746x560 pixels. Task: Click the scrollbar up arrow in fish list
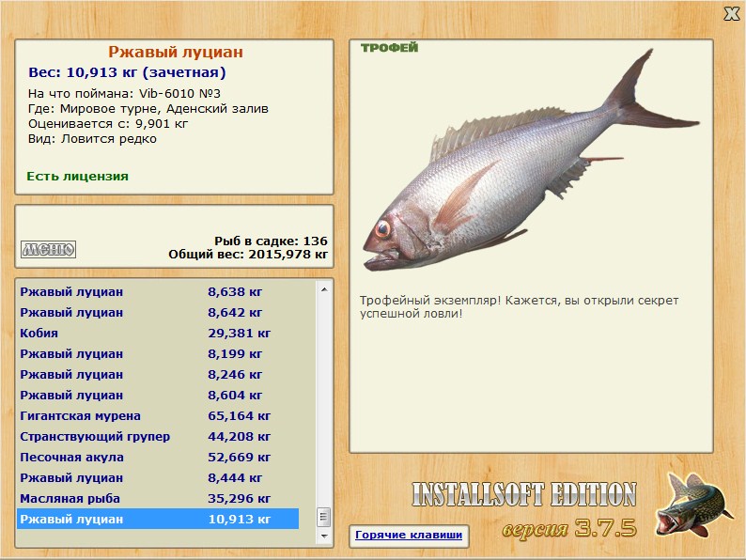324,289
